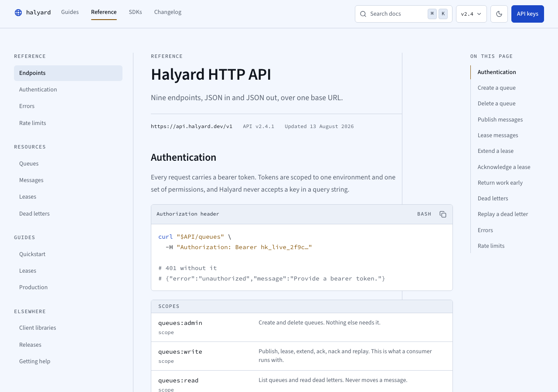Click the Authorization header code block title
The height and width of the screenshot is (392, 558).
point(188,214)
